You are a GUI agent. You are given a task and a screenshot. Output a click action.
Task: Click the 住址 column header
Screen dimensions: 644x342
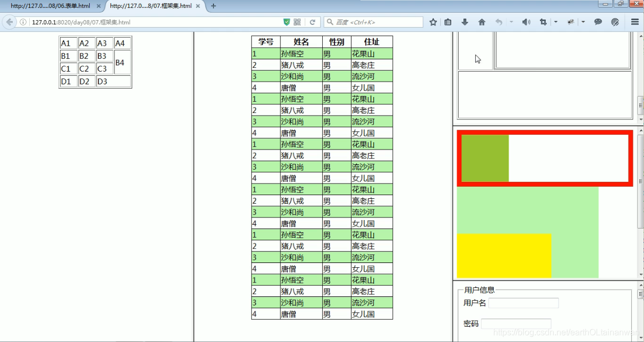click(372, 42)
